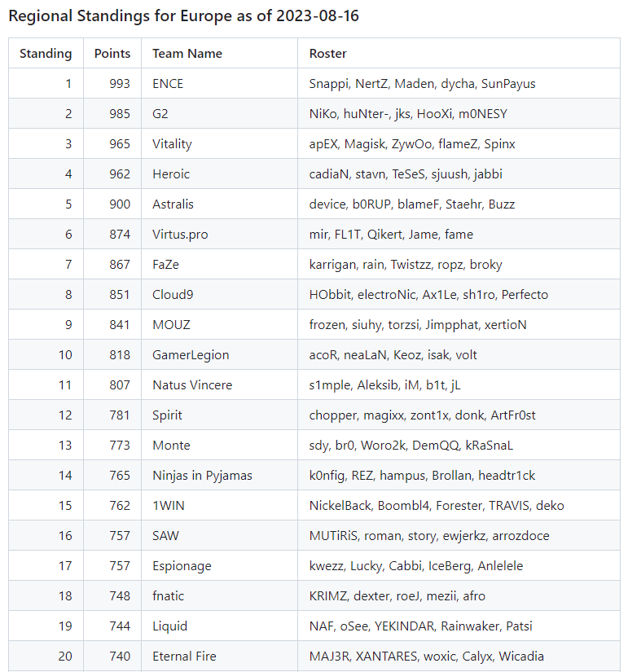The image size is (628, 672).
Task: Click the Liquid roster cell
Action: pos(459,626)
